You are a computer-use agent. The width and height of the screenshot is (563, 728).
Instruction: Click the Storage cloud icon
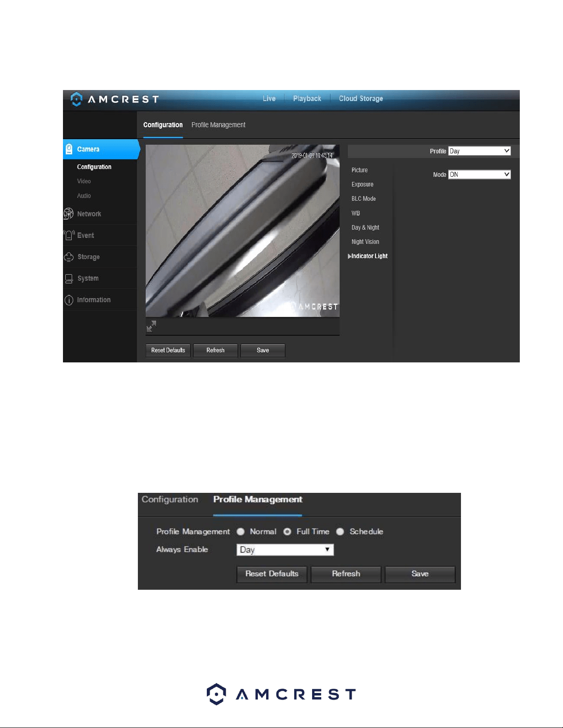[x=69, y=257]
